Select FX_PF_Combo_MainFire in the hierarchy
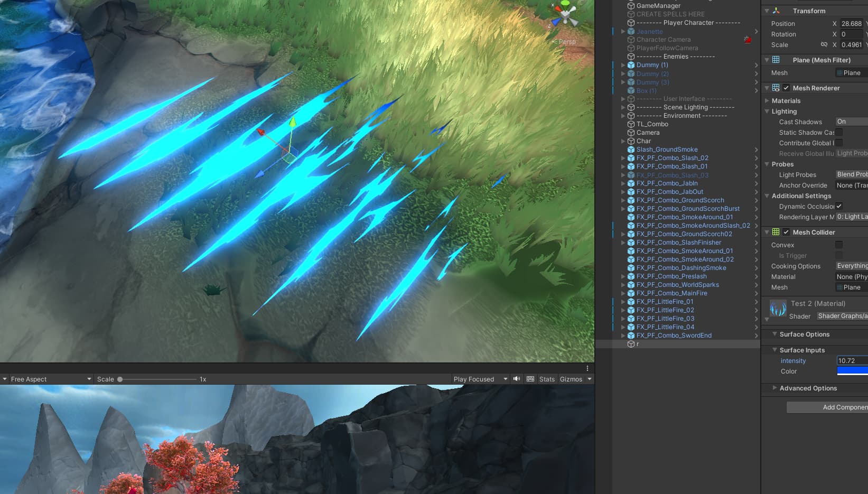This screenshot has height=494, width=868. (671, 293)
